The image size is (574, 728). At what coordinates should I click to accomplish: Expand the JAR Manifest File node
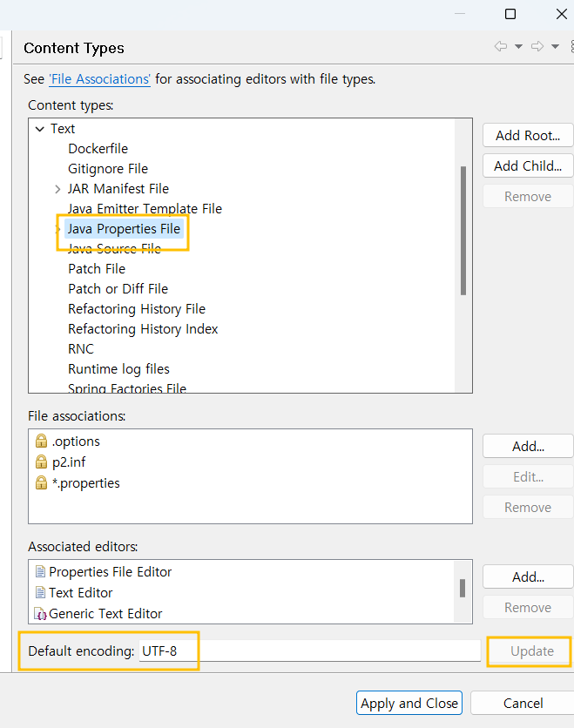[57, 189]
